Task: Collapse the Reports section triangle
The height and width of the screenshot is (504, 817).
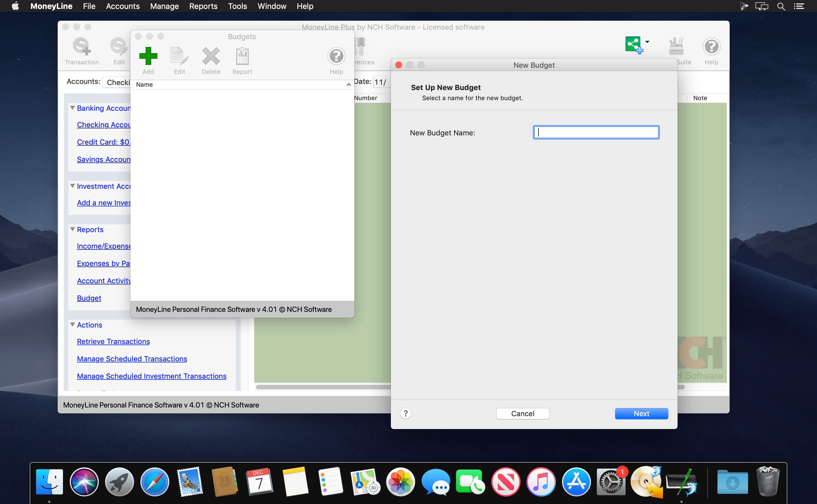Action: point(73,229)
